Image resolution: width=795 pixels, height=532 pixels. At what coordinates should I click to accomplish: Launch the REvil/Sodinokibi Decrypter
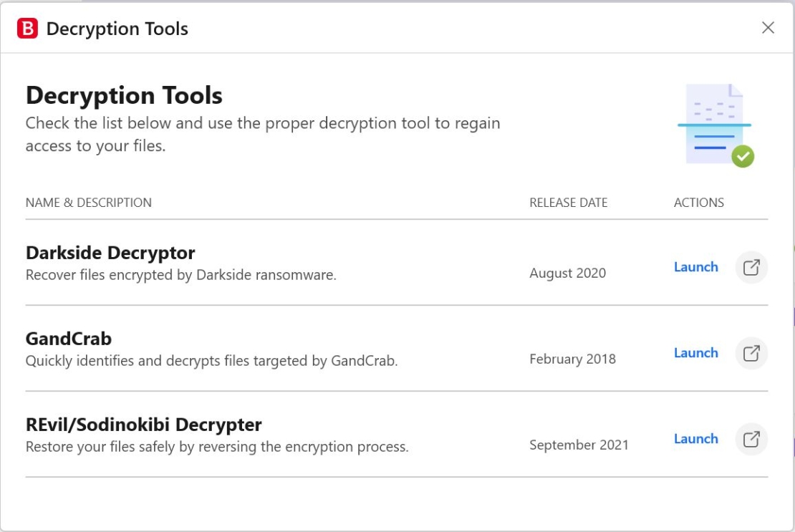695,439
